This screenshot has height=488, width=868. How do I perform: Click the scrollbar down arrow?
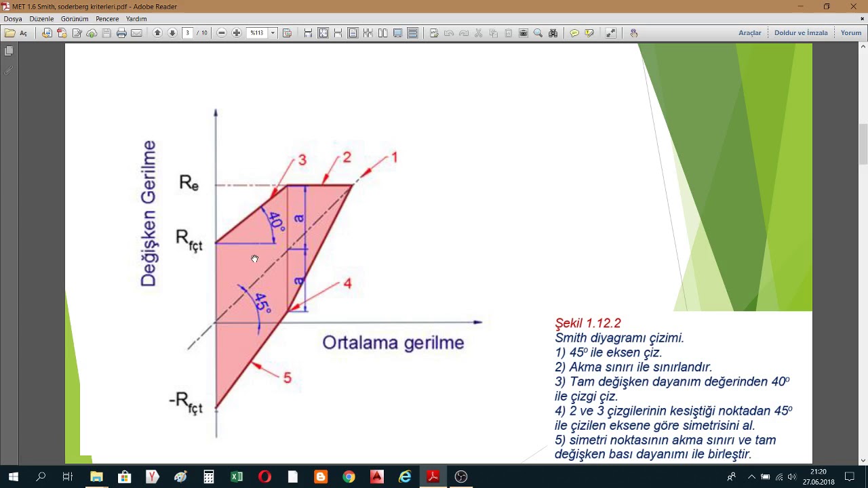[863, 460]
